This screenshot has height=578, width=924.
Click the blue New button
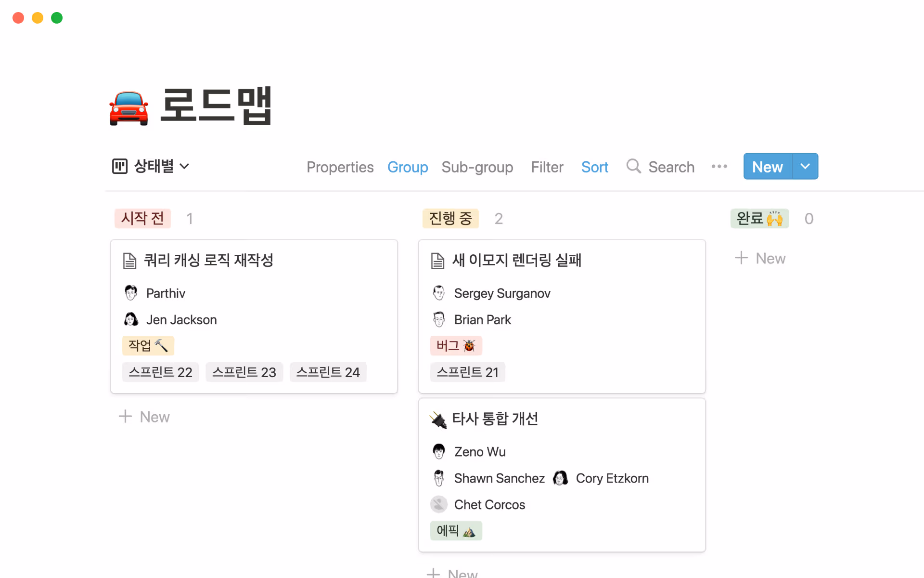tap(766, 166)
